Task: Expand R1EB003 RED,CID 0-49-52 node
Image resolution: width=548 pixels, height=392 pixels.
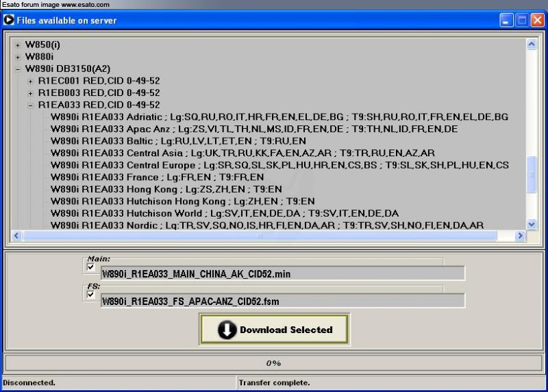Action: (x=30, y=93)
